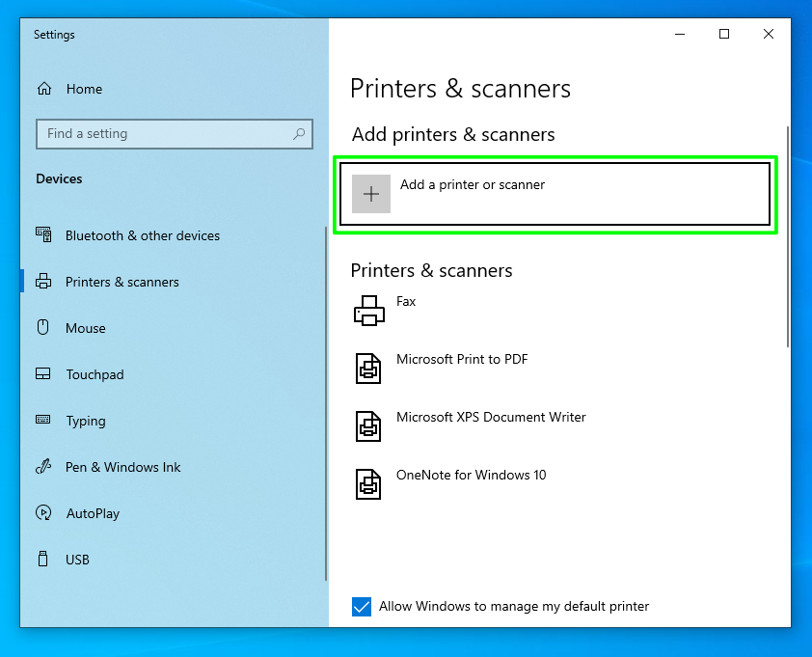Click the plus icon to add a printer
The height and width of the screenshot is (657, 812).
click(x=370, y=194)
